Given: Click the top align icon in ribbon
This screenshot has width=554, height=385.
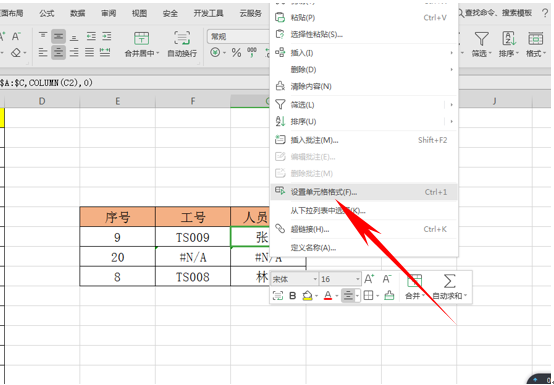Looking at the screenshot, I should click(x=43, y=36).
